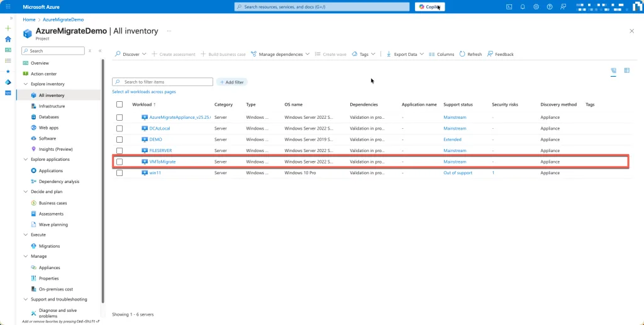
Task: Toggle the select-all workloads header checkbox
Action: (119, 104)
